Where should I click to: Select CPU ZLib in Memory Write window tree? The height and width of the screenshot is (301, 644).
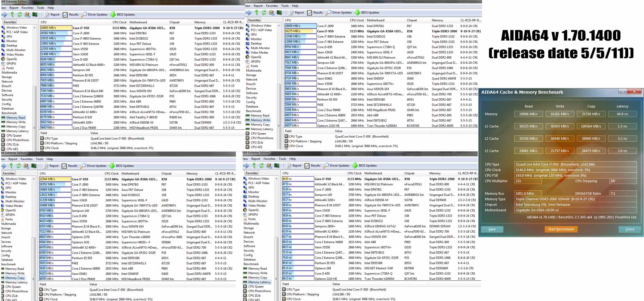pos(257,143)
